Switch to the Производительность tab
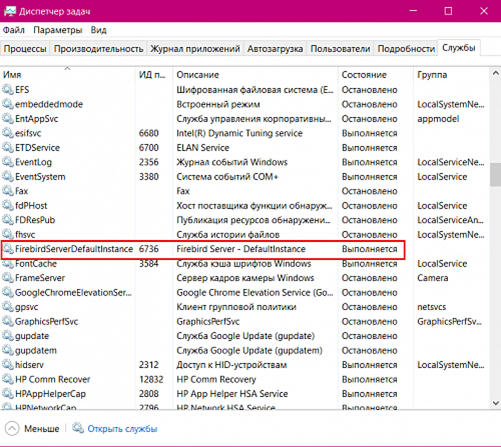Image resolution: width=501 pixels, height=447 pixels. [x=99, y=49]
